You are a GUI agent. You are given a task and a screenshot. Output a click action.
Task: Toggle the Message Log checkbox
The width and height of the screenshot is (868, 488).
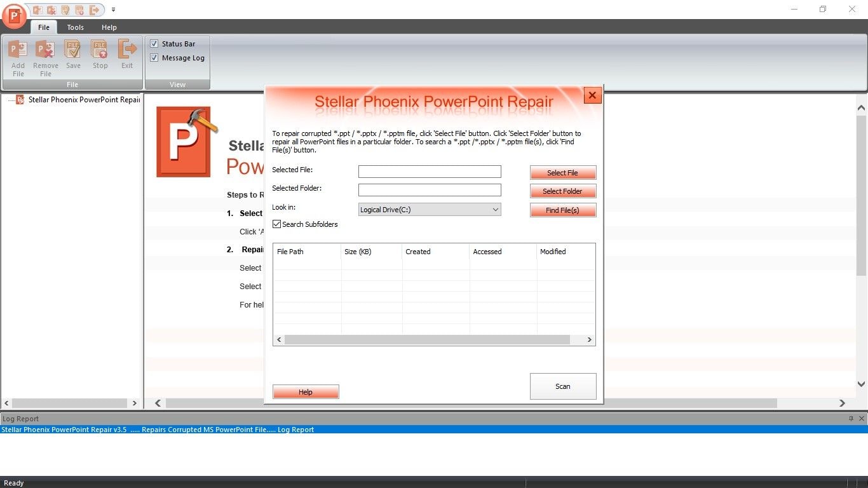point(154,58)
